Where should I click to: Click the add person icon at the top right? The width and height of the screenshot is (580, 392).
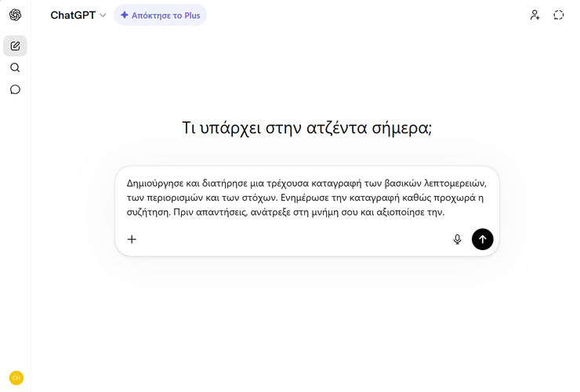coord(535,15)
